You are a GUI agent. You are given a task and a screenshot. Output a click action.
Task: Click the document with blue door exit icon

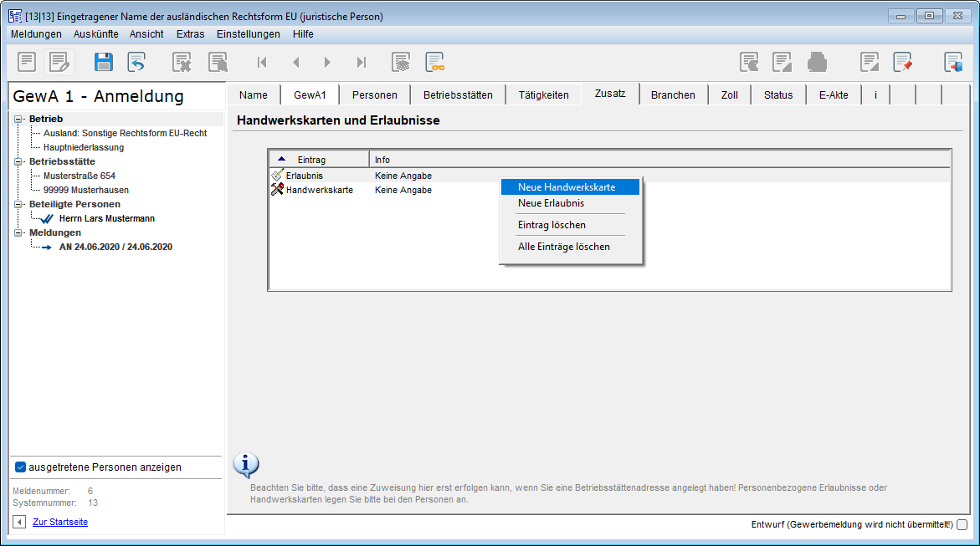click(953, 62)
